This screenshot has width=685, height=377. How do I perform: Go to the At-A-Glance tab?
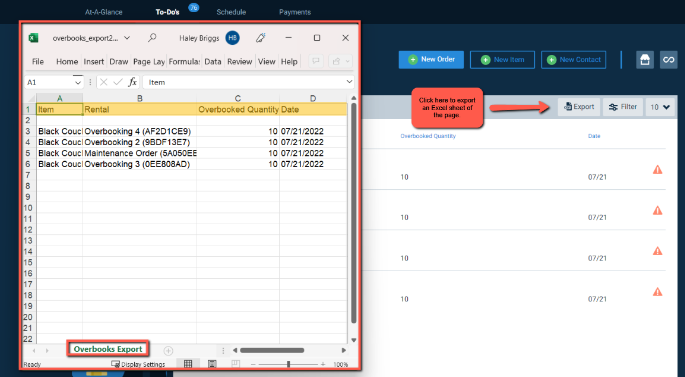point(104,12)
